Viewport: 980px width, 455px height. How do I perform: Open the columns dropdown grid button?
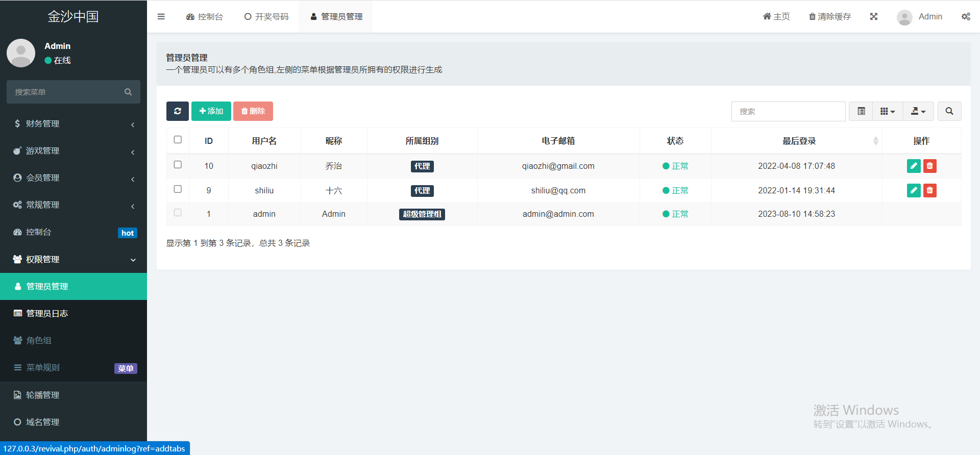click(888, 111)
